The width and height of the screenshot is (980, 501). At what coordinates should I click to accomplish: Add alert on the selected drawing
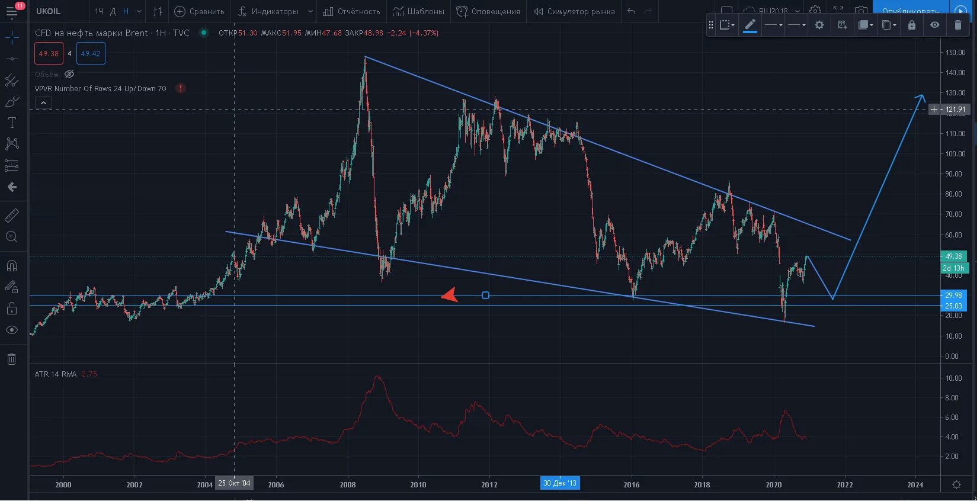pyautogui.click(x=842, y=25)
